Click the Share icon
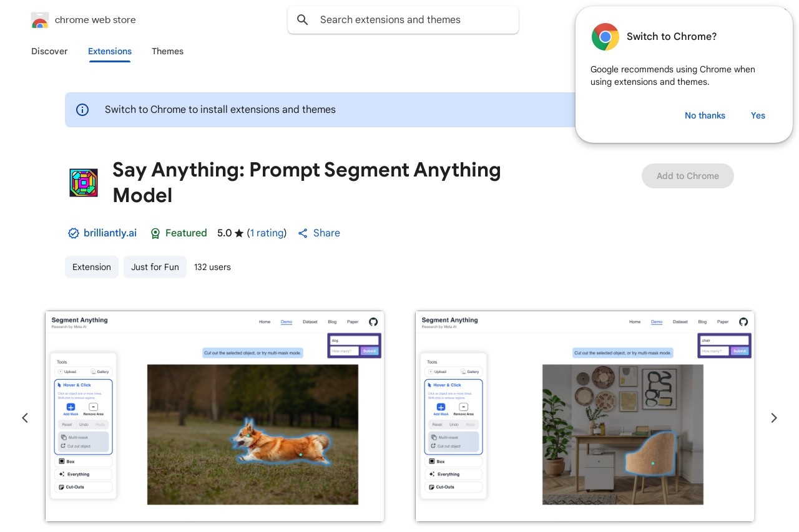Viewport: 799px width, 532px height. [303, 233]
